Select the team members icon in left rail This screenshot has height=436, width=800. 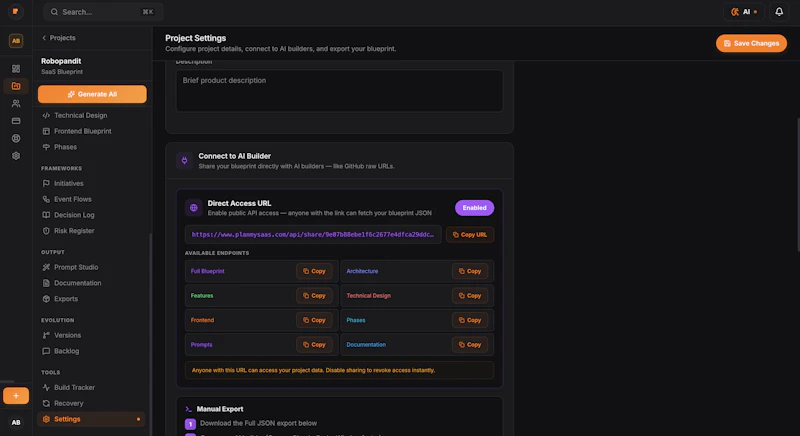tap(16, 104)
